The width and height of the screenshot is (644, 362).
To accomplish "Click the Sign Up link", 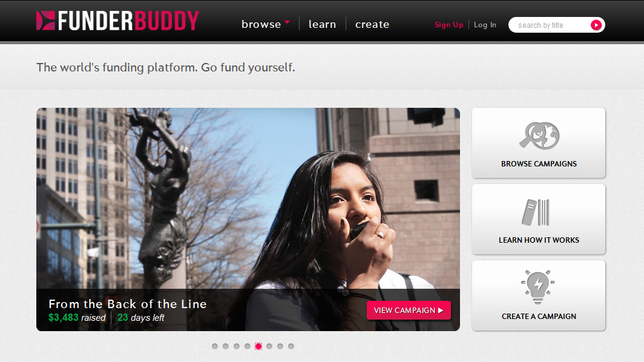I will tap(449, 25).
